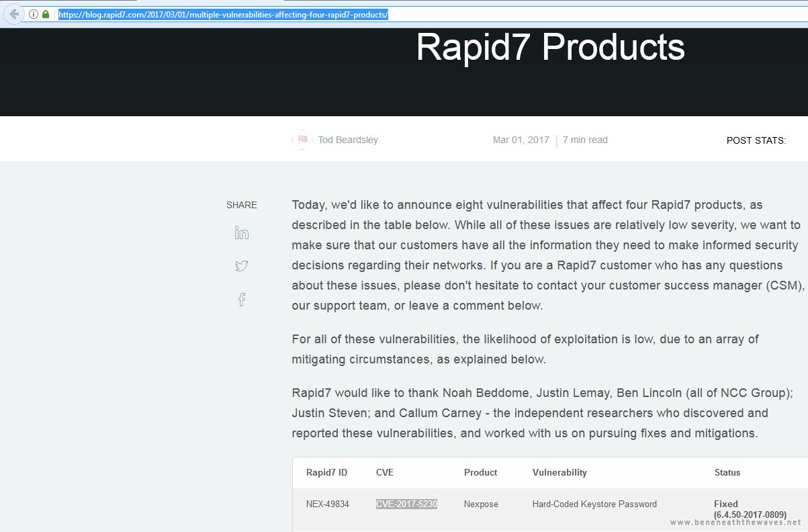Share the post on Facebook
The width and height of the screenshot is (808, 532).
(242, 300)
